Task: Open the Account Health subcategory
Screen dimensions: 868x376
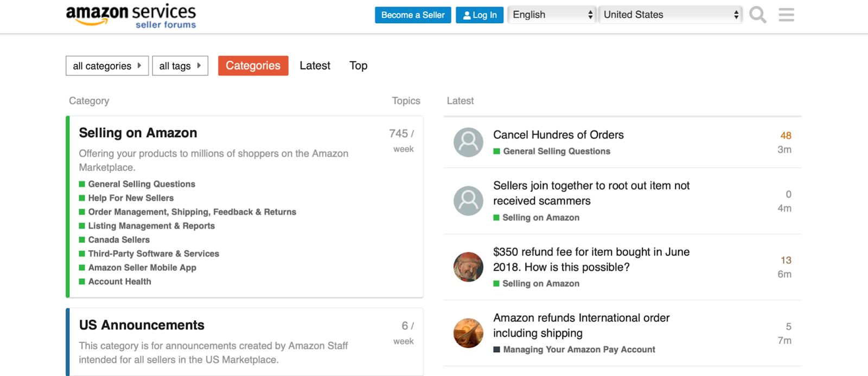Action: (119, 282)
